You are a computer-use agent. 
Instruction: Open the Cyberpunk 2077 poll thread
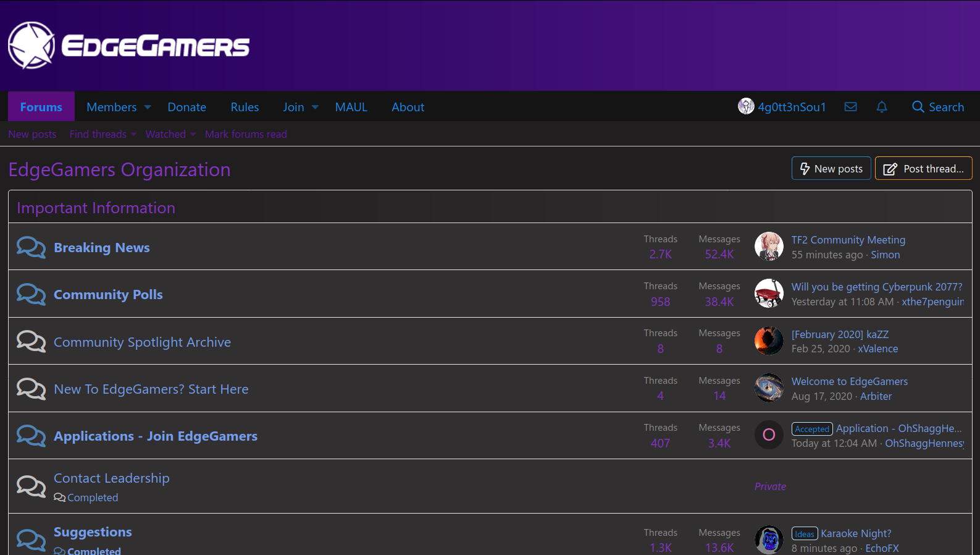pyautogui.click(x=877, y=287)
